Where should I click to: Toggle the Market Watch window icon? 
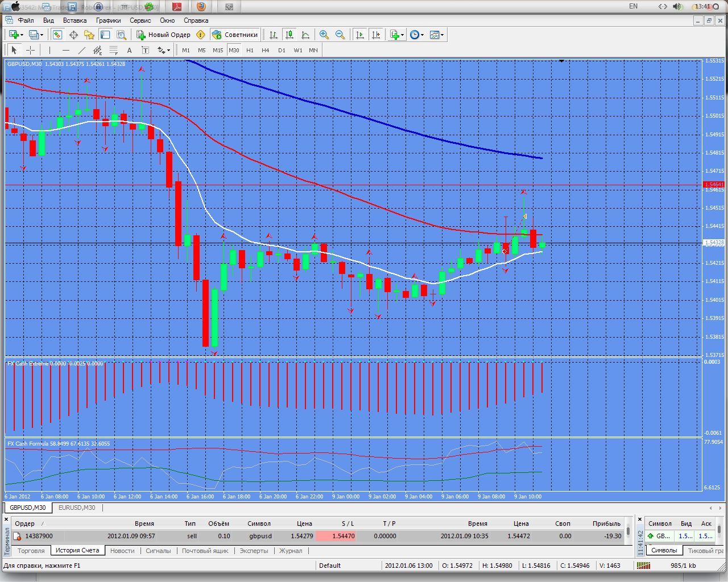pos(57,35)
